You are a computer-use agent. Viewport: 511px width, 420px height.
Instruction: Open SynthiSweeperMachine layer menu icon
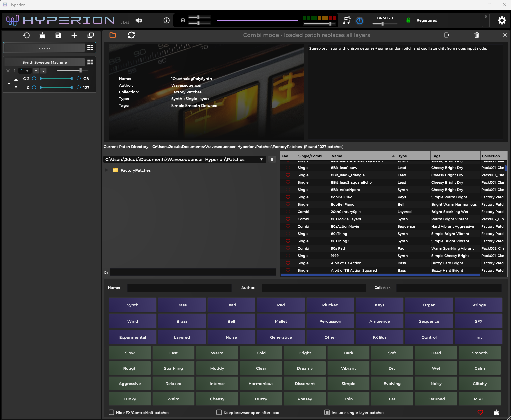tap(90, 62)
